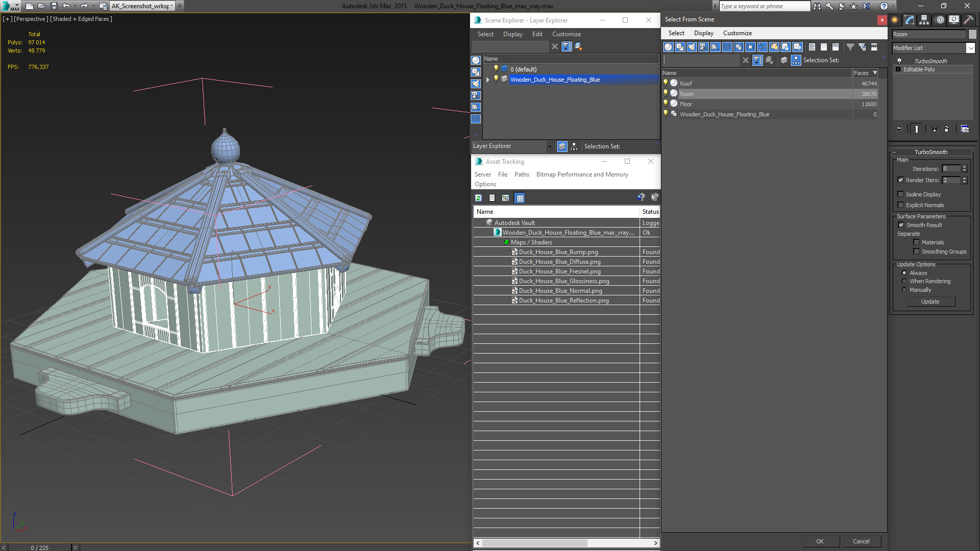Image resolution: width=980 pixels, height=551 pixels.
Task: Switch to the Utilities hammer panel
Action: (968, 20)
